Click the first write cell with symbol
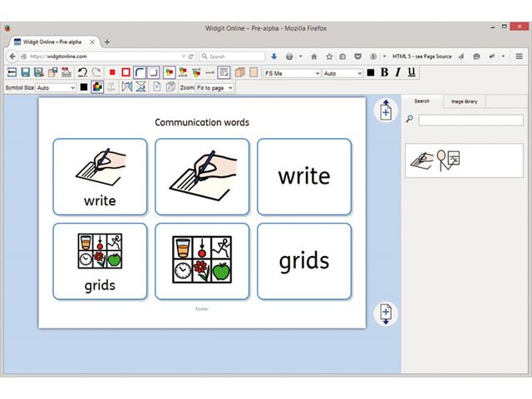The image size is (532, 399). click(100, 177)
